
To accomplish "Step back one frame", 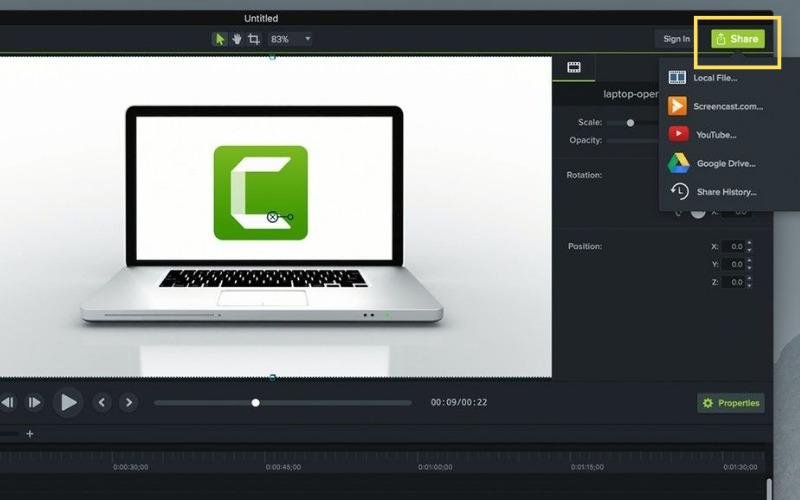I will 7,403.
